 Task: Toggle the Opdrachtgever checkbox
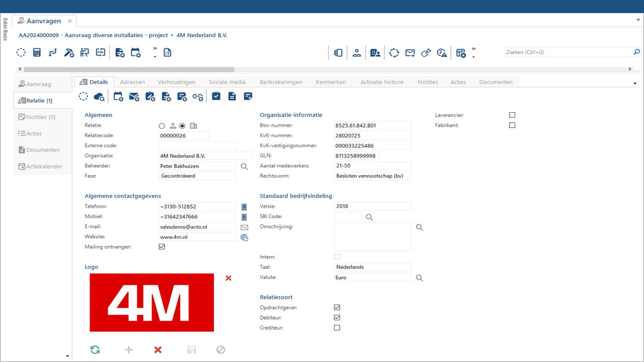[x=337, y=307]
